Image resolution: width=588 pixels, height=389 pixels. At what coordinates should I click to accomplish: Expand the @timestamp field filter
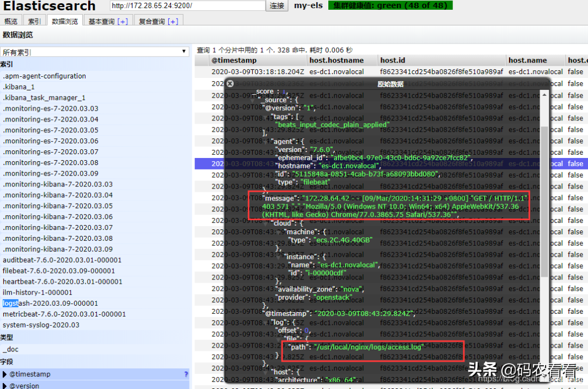click(4, 374)
